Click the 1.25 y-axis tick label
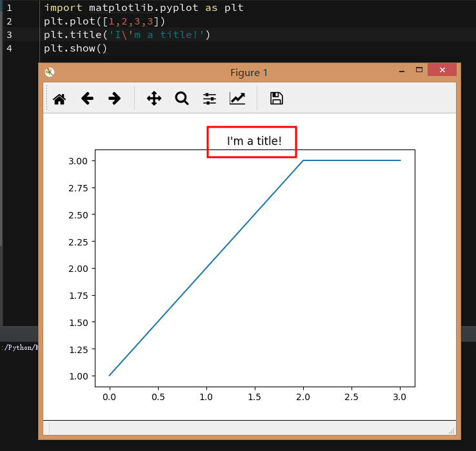 pyautogui.click(x=78, y=350)
